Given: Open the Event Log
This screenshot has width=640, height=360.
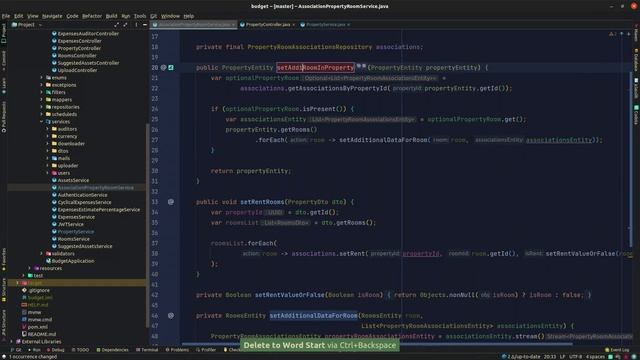Looking at the screenshot, I should coord(617,350).
